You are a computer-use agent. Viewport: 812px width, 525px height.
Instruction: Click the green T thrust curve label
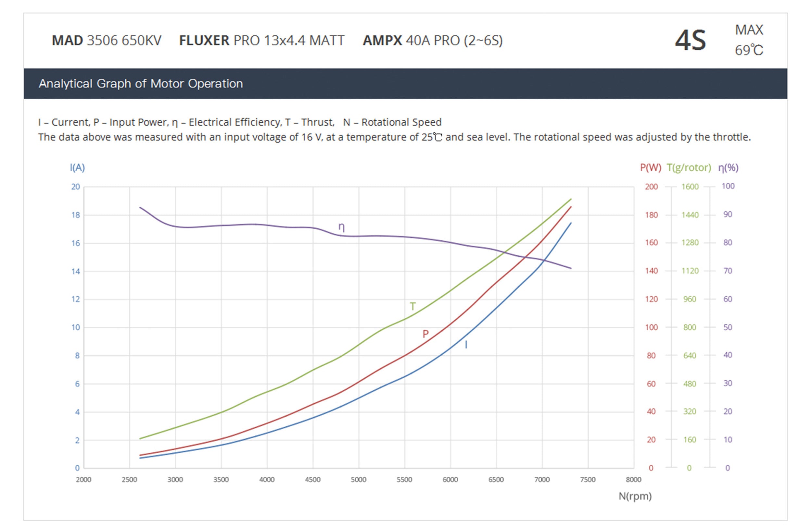point(412,307)
